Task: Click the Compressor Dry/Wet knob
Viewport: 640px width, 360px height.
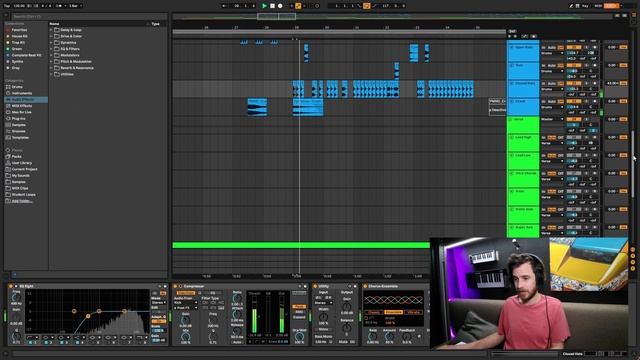Action: [299, 336]
